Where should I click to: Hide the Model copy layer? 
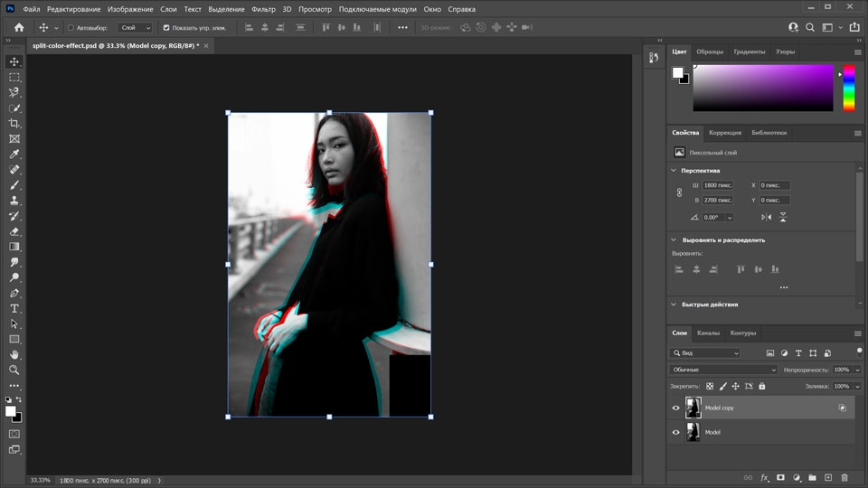click(675, 408)
